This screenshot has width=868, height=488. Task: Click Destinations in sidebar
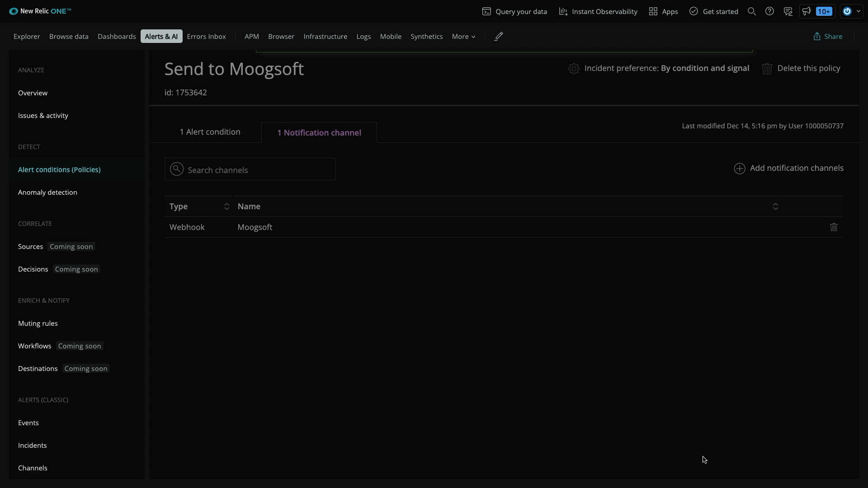coord(38,369)
